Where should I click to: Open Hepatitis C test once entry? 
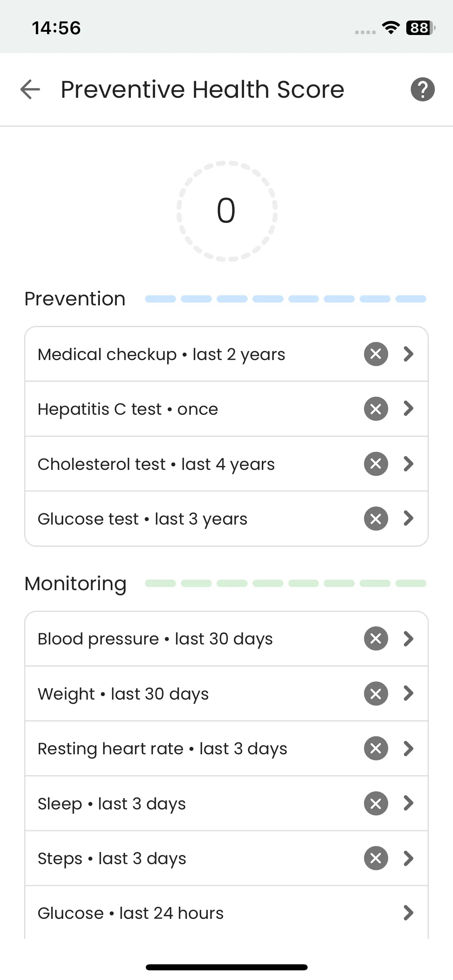pos(128,409)
